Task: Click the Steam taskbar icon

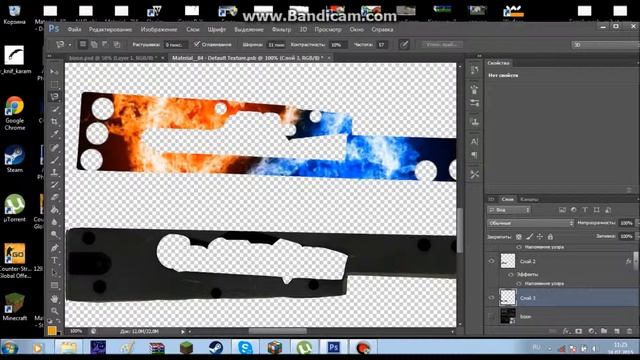Action: [x=216, y=348]
